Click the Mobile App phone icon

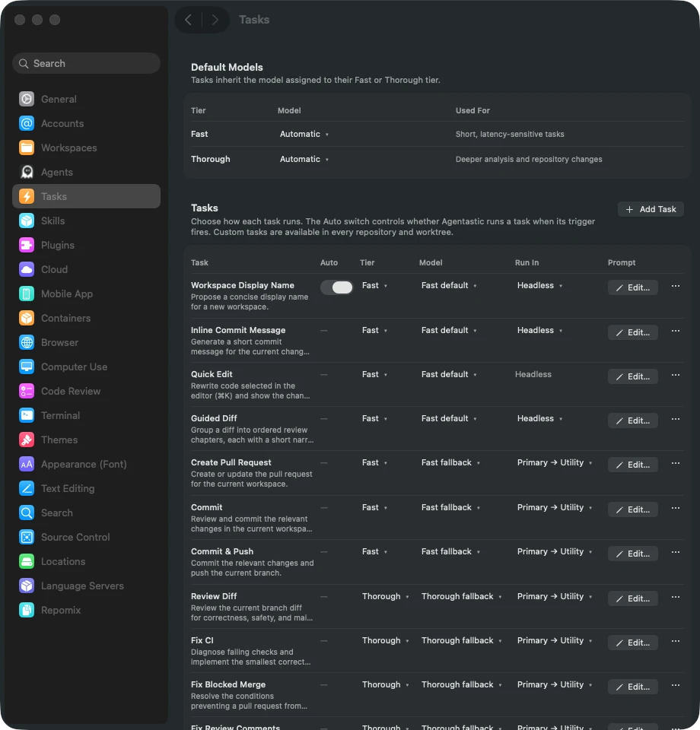tap(27, 294)
